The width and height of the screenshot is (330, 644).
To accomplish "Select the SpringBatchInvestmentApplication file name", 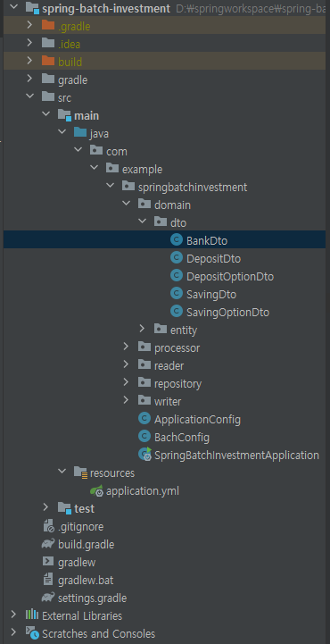I will click(x=236, y=456).
